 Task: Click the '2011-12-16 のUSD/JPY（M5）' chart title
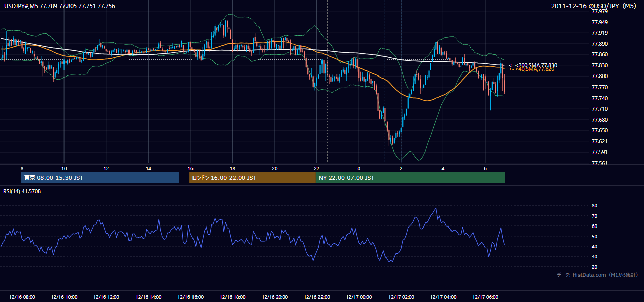click(x=595, y=6)
